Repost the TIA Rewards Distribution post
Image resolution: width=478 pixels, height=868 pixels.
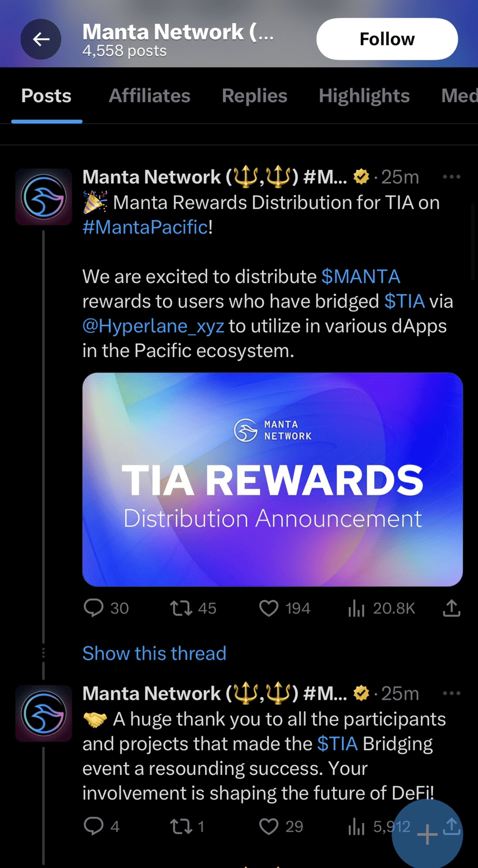tap(181, 608)
